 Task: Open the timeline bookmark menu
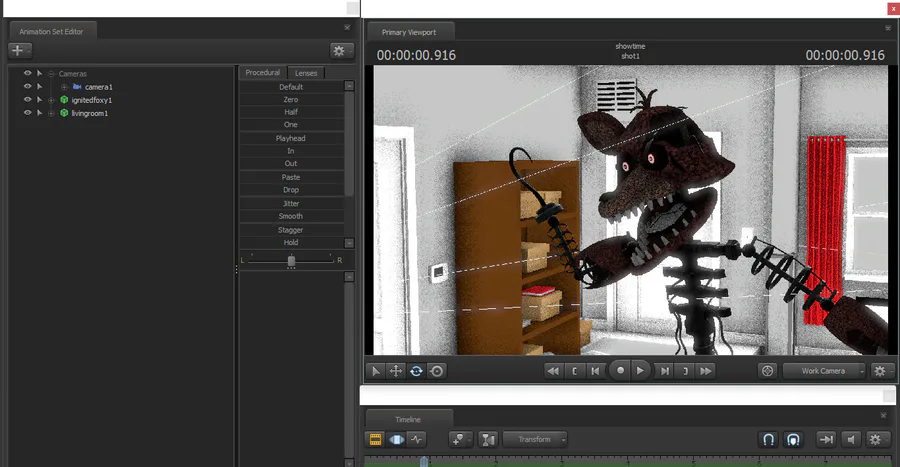pos(460,439)
